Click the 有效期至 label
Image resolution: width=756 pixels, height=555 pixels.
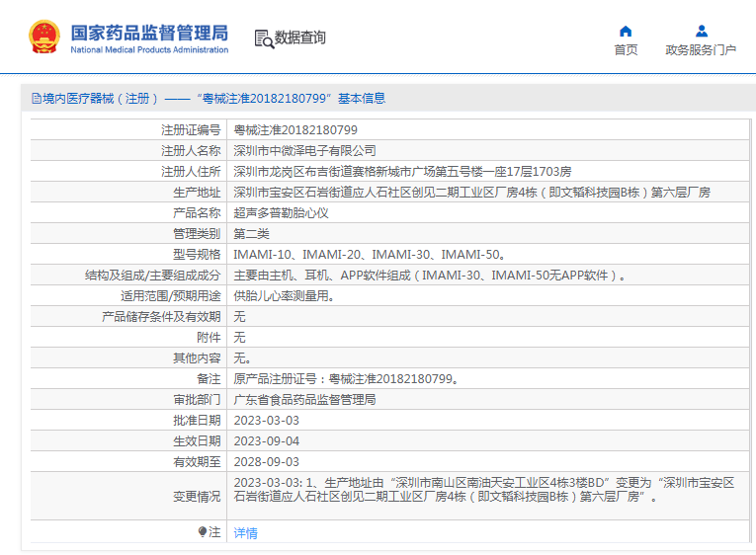coord(197,462)
